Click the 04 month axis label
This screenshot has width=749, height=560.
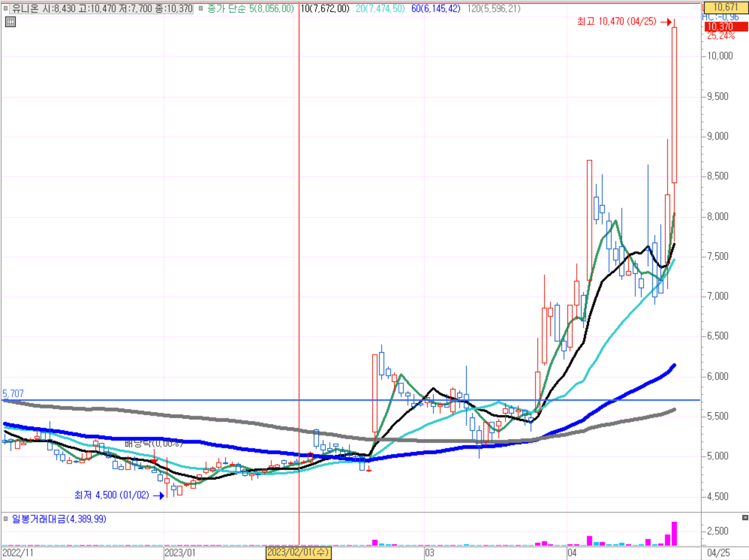click(x=572, y=553)
